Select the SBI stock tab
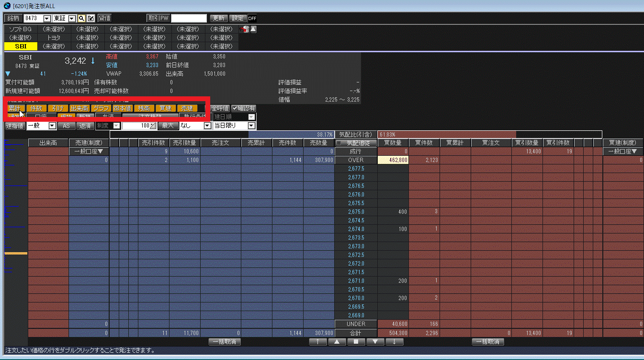This screenshot has width=644, height=360. click(21, 46)
